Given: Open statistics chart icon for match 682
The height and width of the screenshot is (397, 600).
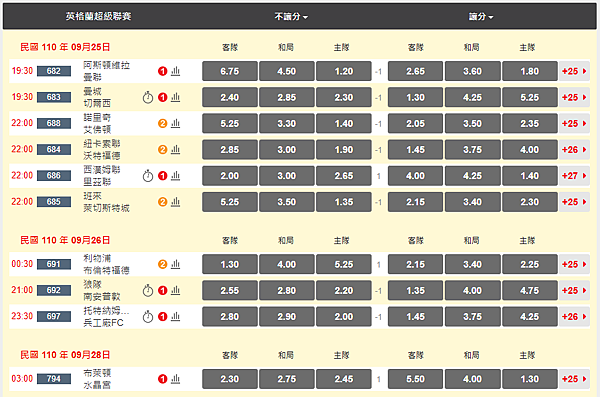Looking at the screenshot, I should [175, 71].
